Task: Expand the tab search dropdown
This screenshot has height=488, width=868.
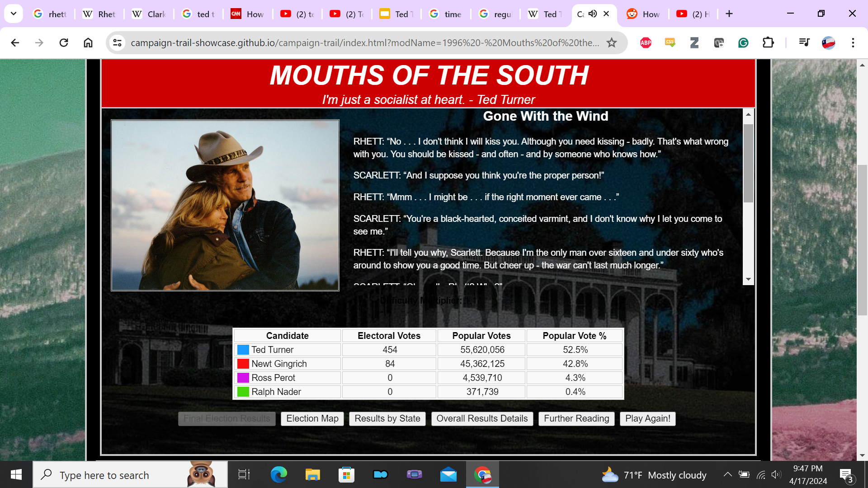Action: tap(14, 14)
